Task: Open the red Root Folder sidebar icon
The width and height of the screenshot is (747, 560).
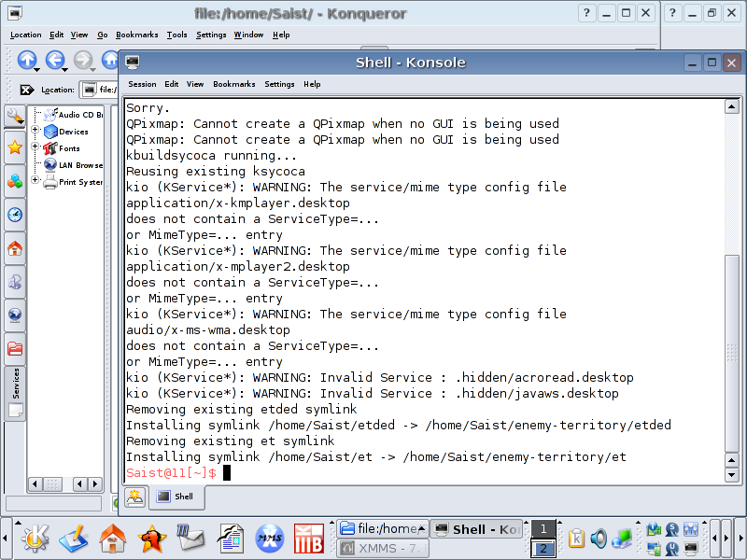Action: pyautogui.click(x=15, y=349)
